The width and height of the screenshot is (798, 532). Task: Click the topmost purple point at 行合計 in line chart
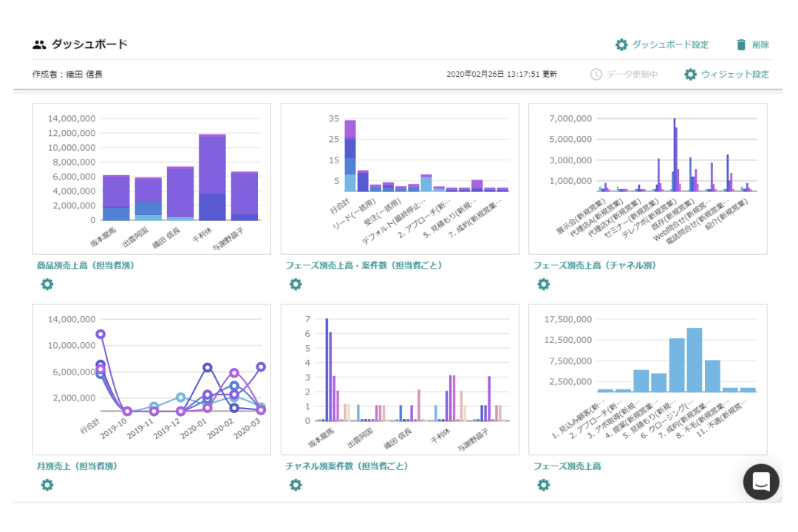(100, 334)
